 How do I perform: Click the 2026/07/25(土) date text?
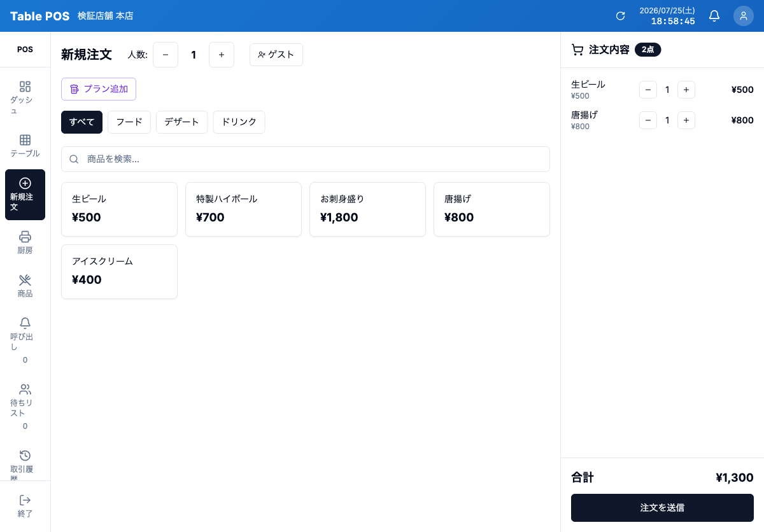667,11
